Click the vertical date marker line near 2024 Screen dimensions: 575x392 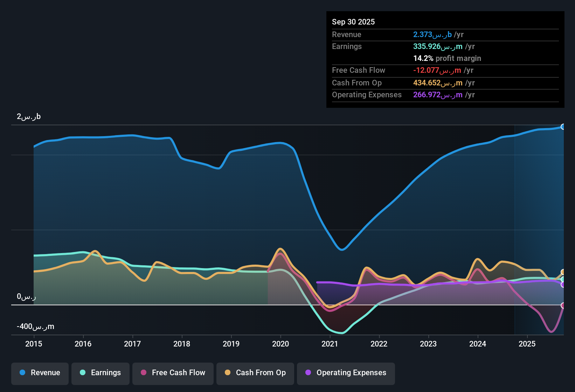pyautogui.click(x=515, y=227)
